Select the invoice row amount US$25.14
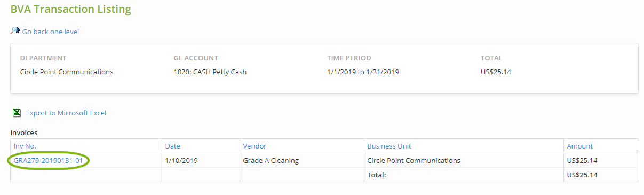Viewport: 644px width, 195px height. click(601, 160)
